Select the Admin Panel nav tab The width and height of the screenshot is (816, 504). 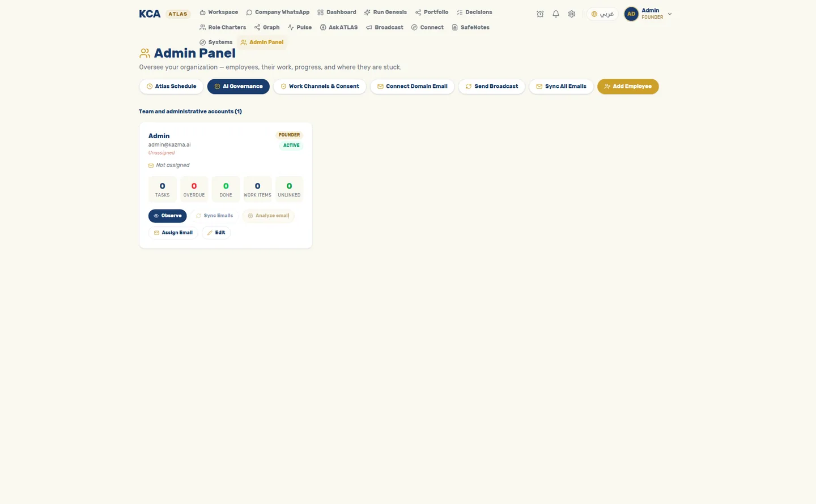(262, 42)
